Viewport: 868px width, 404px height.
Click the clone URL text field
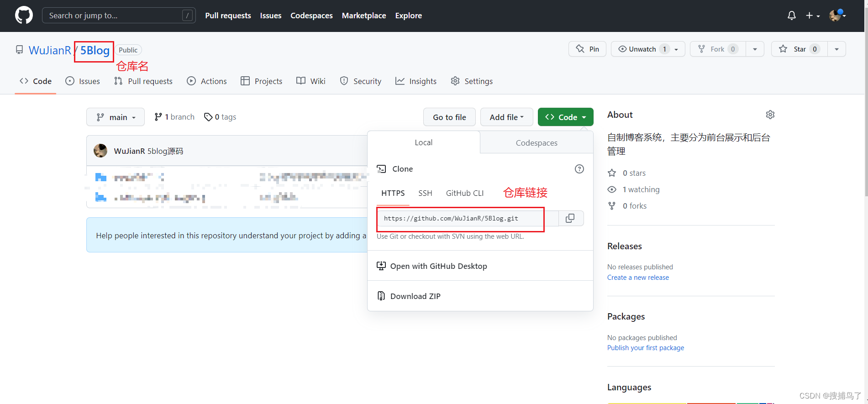[468, 219]
